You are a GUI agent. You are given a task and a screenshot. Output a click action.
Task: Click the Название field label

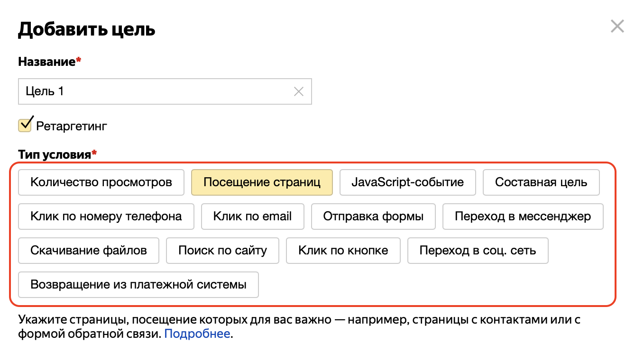click(49, 62)
